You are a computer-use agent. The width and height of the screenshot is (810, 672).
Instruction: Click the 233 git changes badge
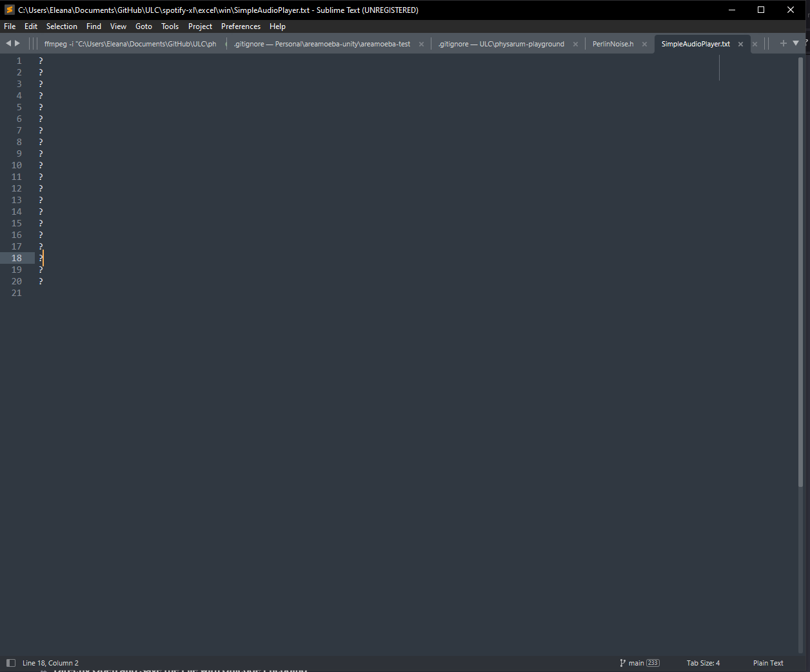click(x=653, y=663)
